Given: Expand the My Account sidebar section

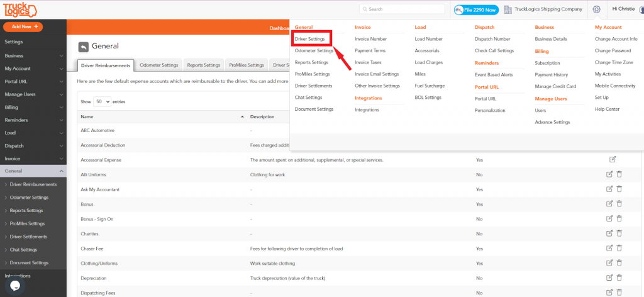Looking at the screenshot, I should (x=33, y=69).
